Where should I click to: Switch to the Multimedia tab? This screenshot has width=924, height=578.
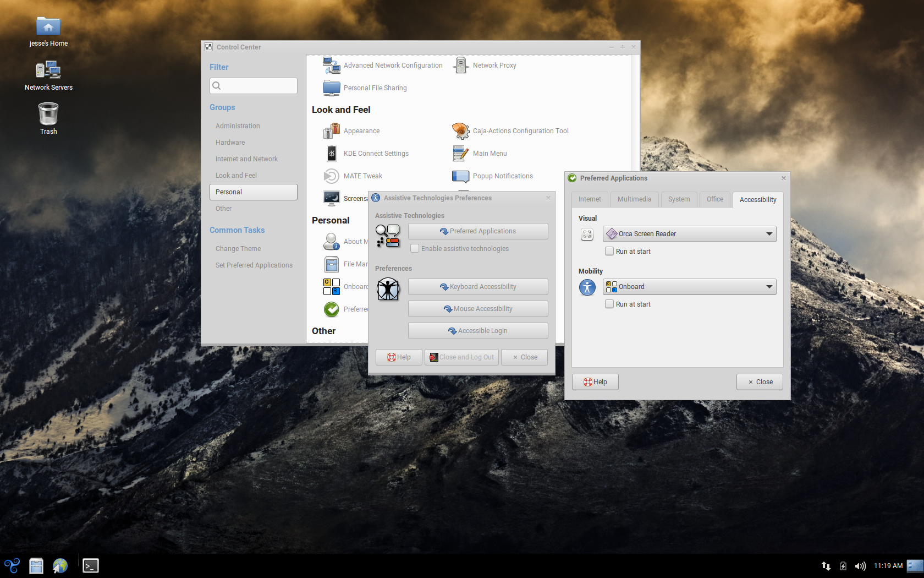coord(634,199)
